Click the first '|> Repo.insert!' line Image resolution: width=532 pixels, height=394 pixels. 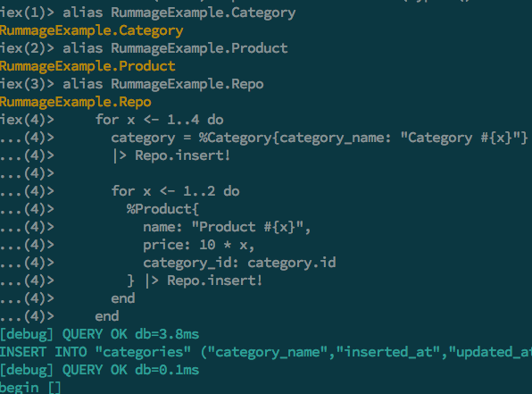click(171, 155)
